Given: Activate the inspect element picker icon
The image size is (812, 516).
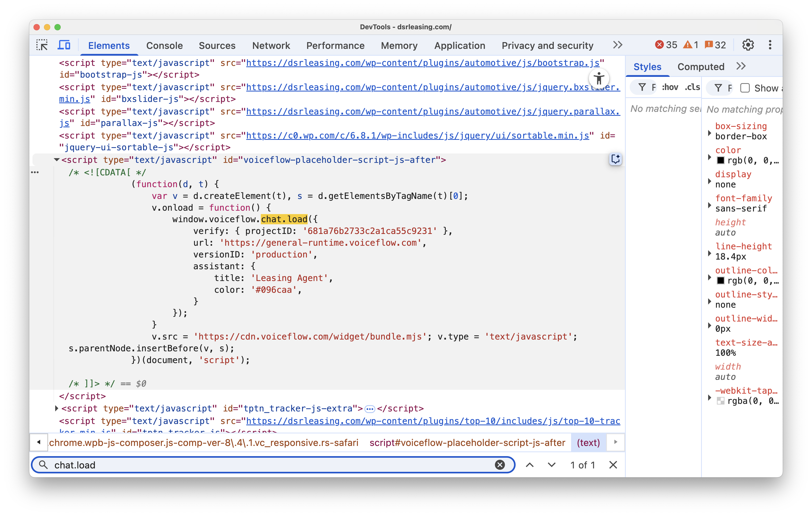Looking at the screenshot, I should click(42, 45).
